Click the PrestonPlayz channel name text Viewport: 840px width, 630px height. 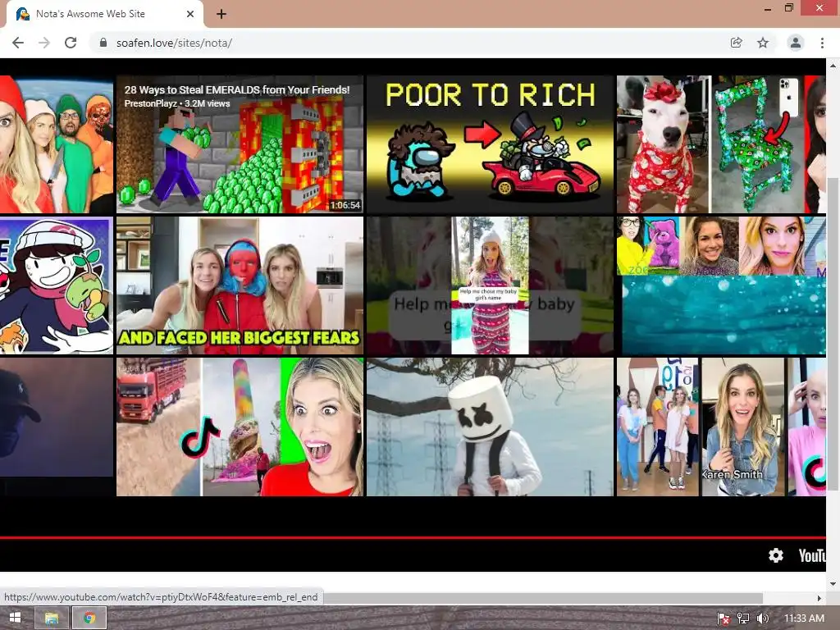click(x=150, y=103)
